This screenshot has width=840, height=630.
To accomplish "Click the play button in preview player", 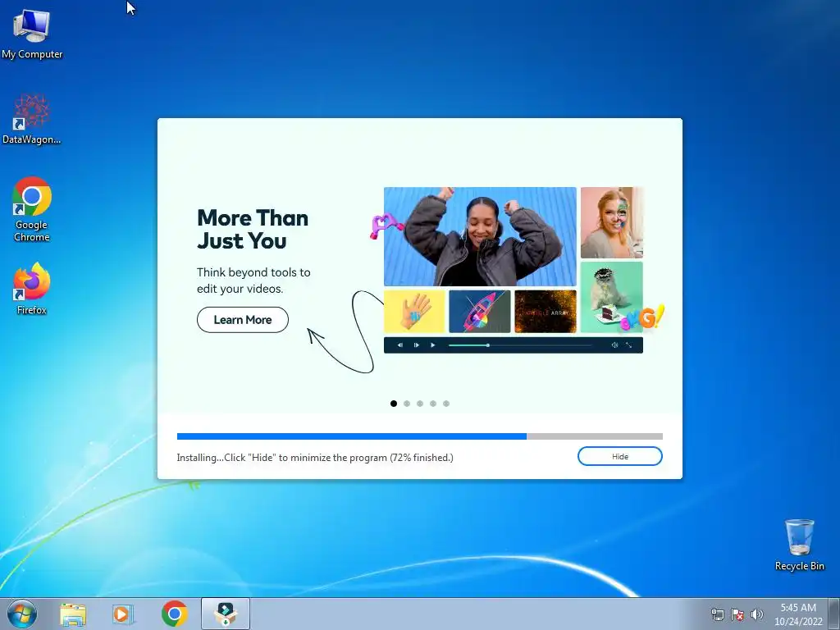I will tap(433, 345).
